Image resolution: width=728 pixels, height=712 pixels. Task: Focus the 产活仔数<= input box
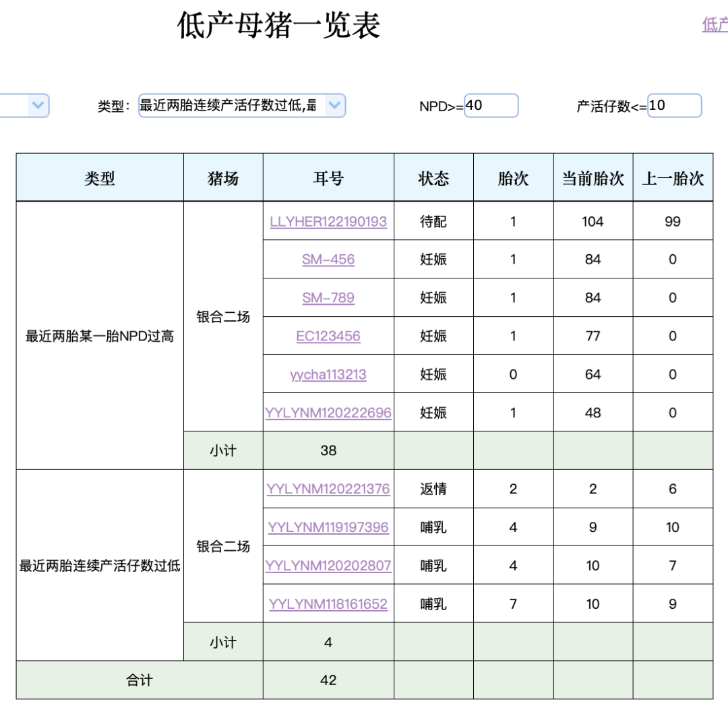pos(674,106)
